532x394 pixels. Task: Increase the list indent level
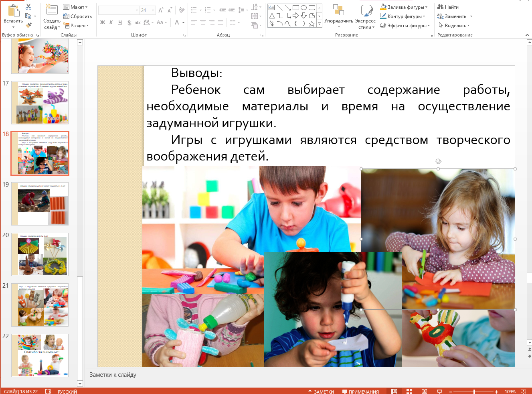coord(232,10)
